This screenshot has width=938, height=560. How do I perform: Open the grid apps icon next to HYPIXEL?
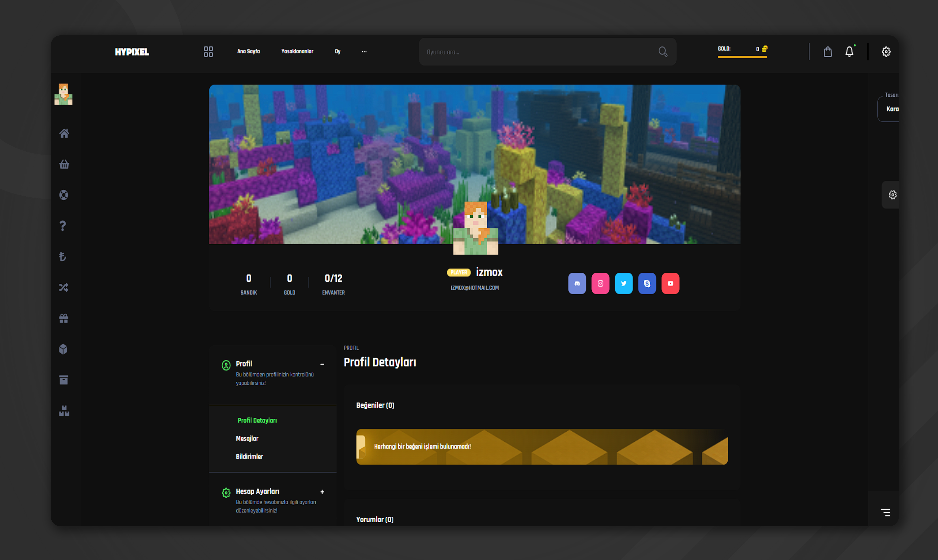pos(208,51)
